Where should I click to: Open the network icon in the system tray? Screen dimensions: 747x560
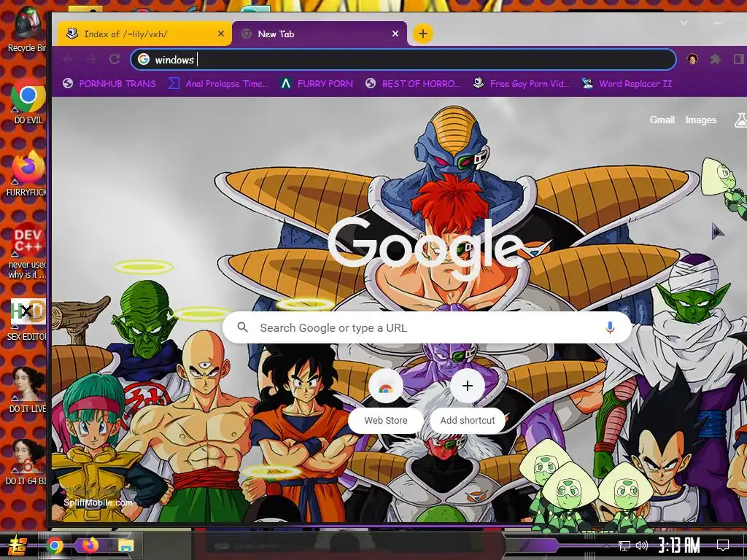(x=624, y=545)
